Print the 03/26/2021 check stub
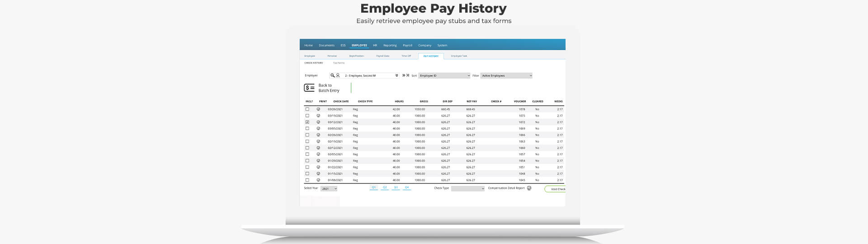868x244 pixels. pos(318,109)
